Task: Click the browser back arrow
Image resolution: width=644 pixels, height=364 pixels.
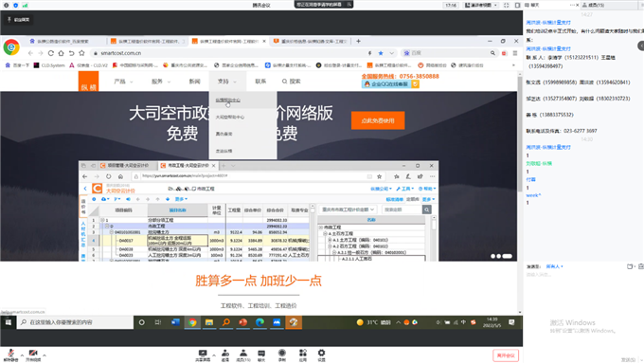Action: click(x=30, y=53)
